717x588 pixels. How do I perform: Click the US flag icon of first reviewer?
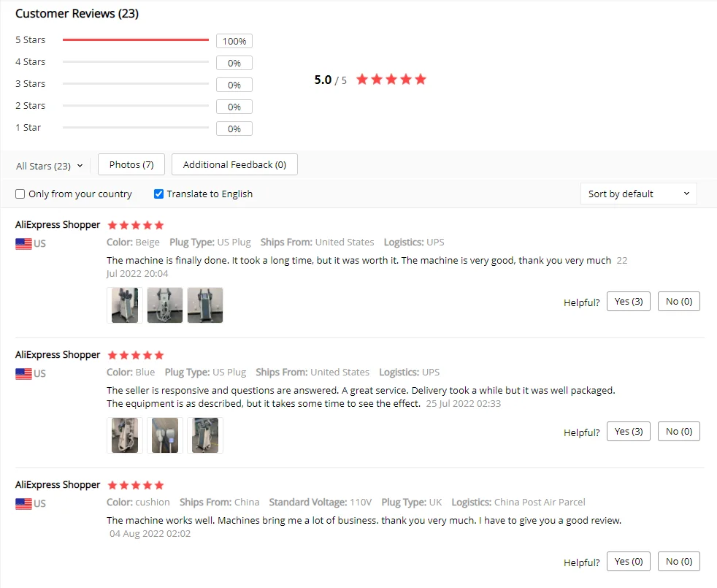[x=23, y=243]
